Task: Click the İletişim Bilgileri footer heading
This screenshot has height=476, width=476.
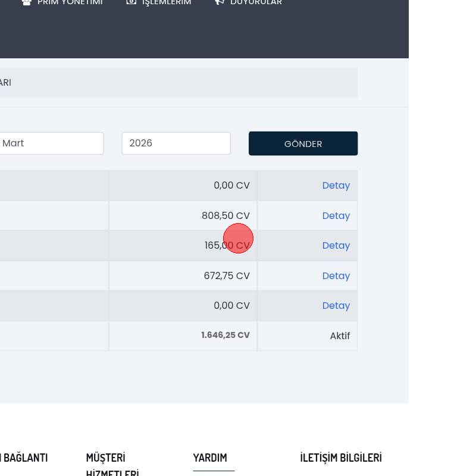Action: coord(341,458)
